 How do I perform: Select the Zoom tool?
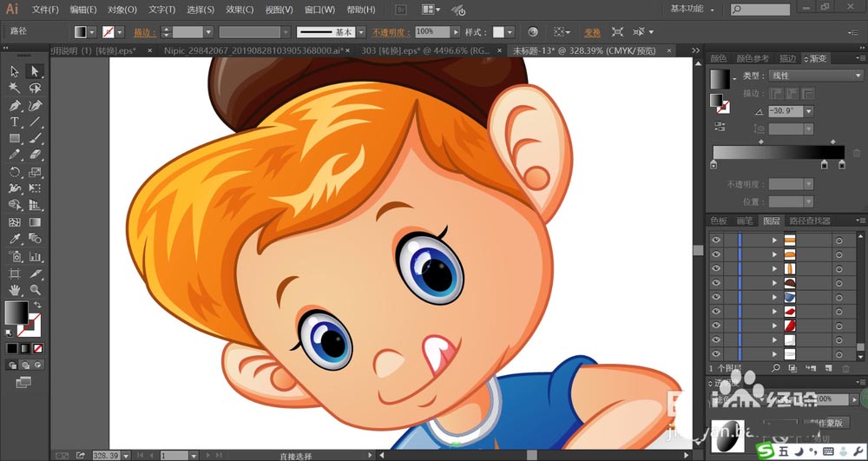tap(35, 289)
